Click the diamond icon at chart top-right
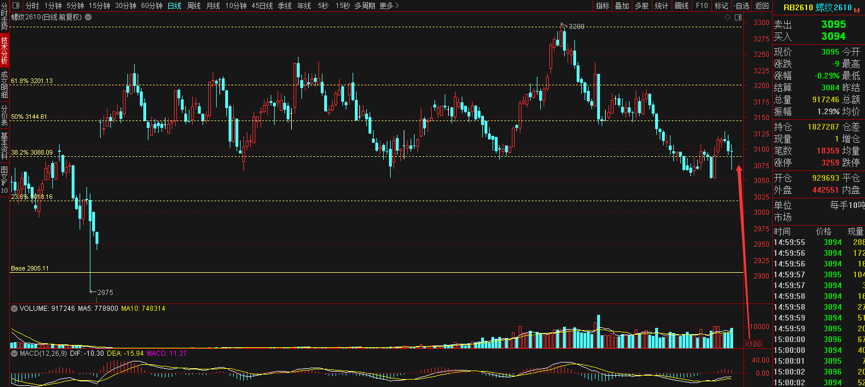The height and width of the screenshot is (387, 865). click(728, 18)
